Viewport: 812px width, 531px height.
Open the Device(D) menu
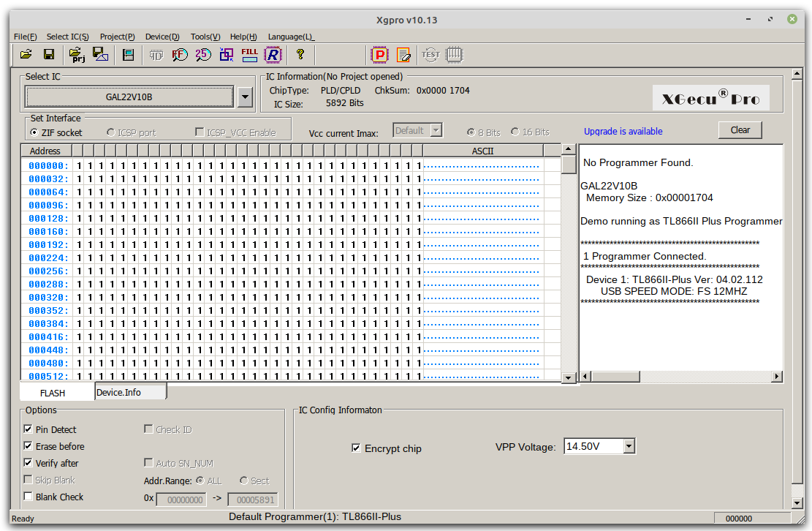tap(162, 37)
